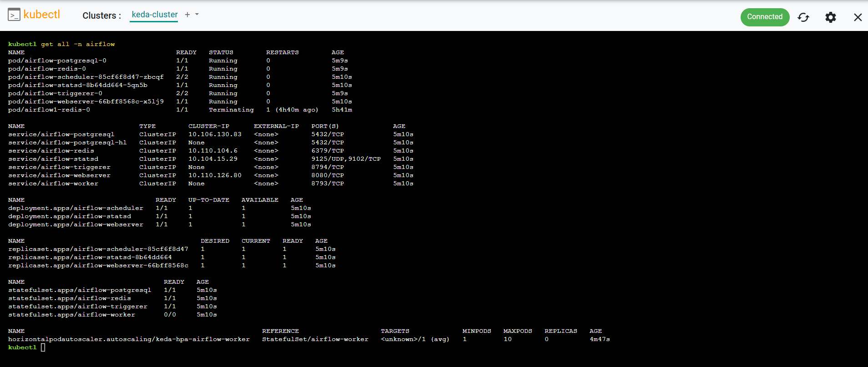Click the 'Clusters :' label
The width and height of the screenshot is (868, 367).
[x=102, y=15]
